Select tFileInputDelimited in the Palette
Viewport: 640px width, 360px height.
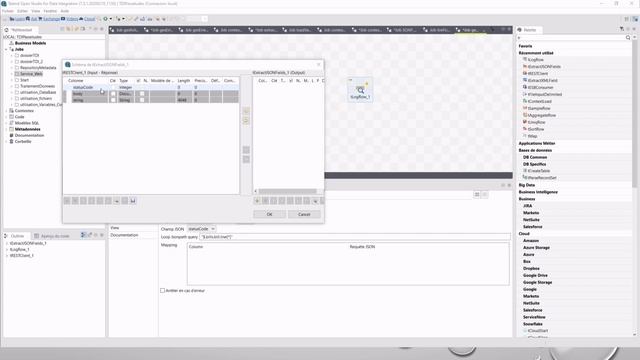[x=544, y=94]
